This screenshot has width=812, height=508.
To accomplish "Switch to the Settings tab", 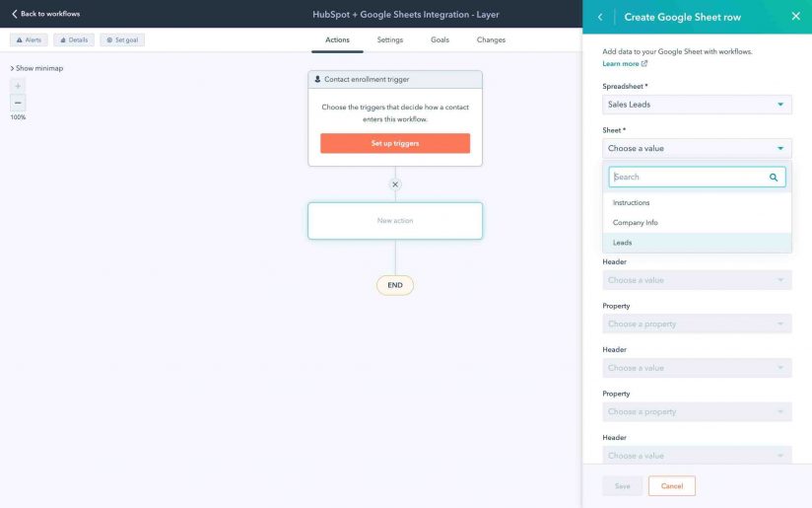I will pos(389,40).
